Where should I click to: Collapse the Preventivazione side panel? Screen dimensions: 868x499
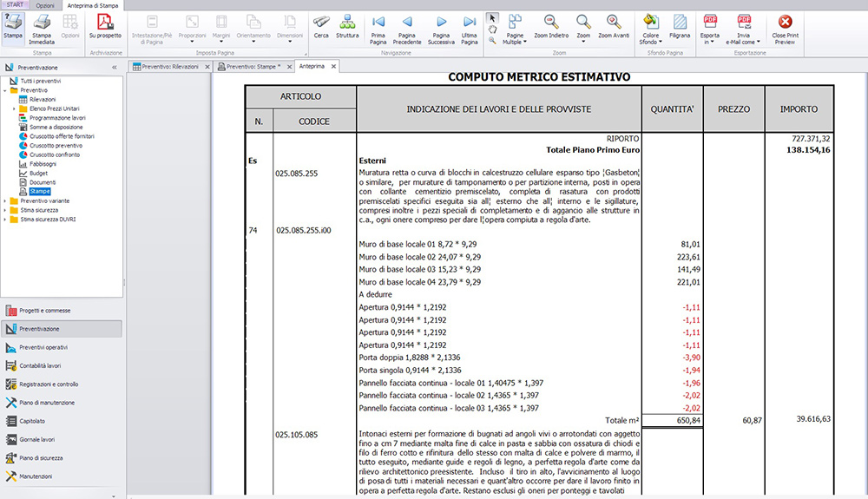click(x=115, y=68)
